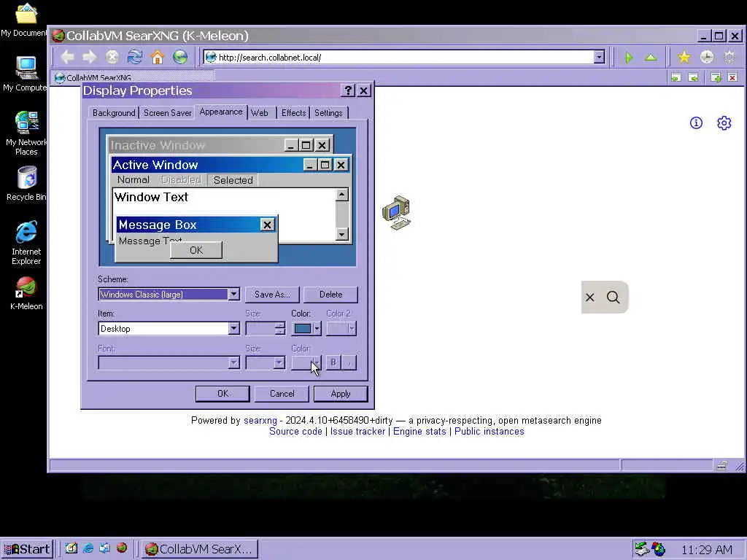Click Cancel in Display Properties
The image size is (747, 560).
[282, 394]
